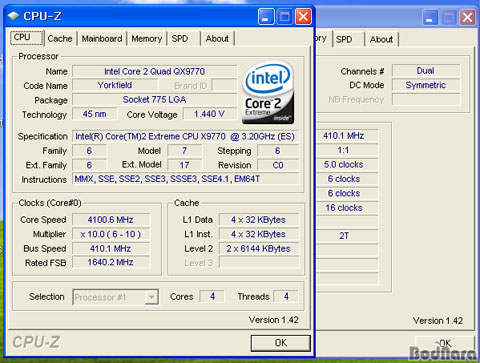
Task: Expand the Processor #1 selection dropdown
Action: (151, 297)
